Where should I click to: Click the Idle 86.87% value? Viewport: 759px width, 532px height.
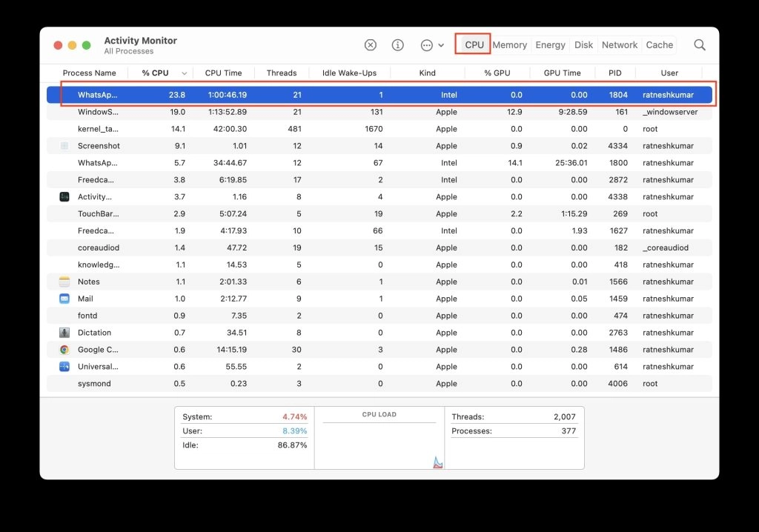(292, 445)
